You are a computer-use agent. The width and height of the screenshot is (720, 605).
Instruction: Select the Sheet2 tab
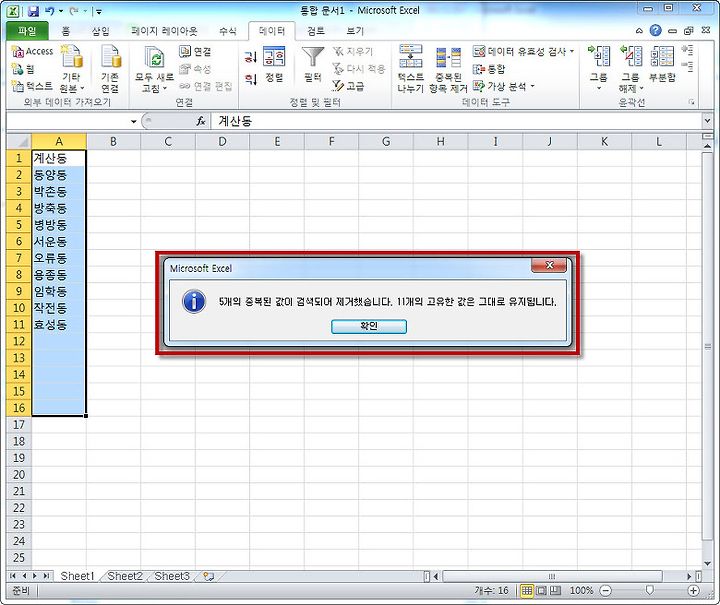125,576
